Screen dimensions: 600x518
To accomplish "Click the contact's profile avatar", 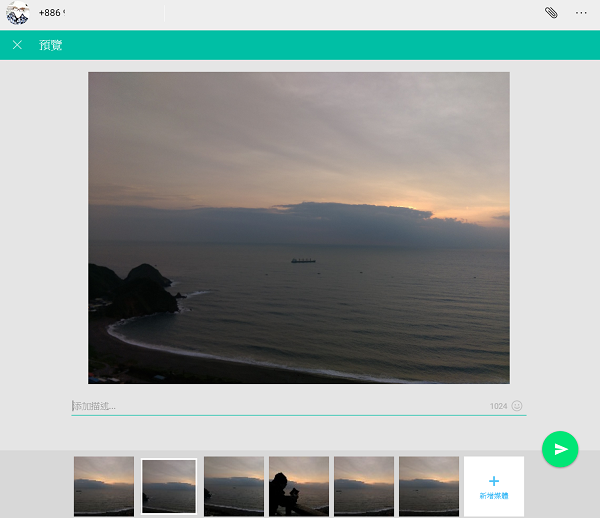I will point(17,13).
